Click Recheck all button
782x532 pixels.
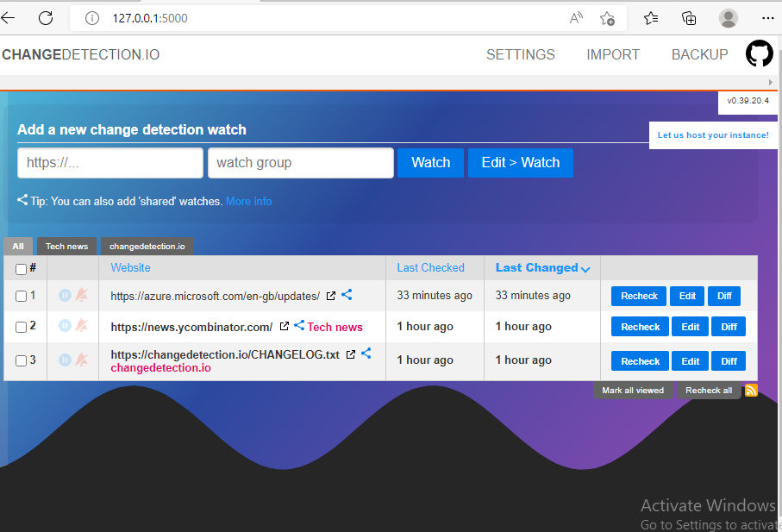coord(709,391)
